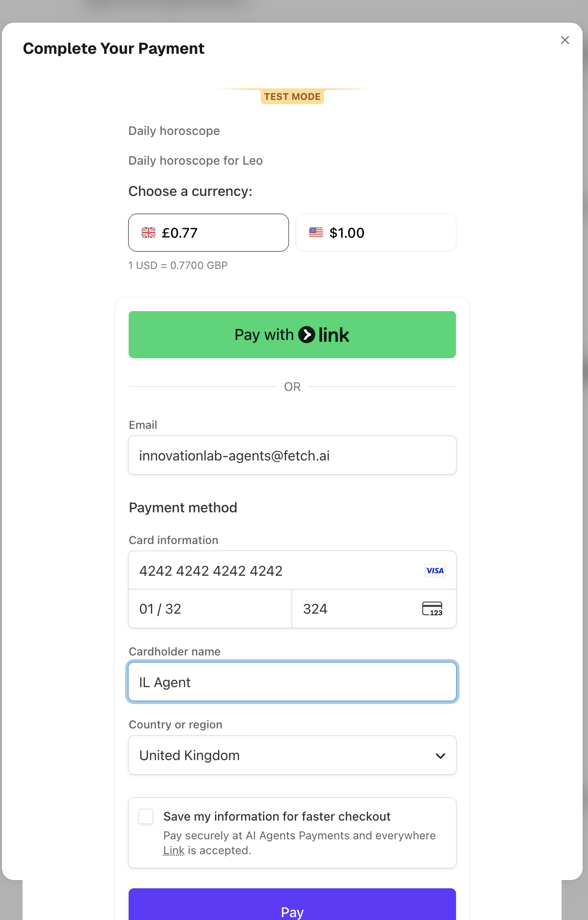The width and height of the screenshot is (588, 920).
Task: Click the Cardholder name input showing IL Agent
Action: tap(292, 682)
